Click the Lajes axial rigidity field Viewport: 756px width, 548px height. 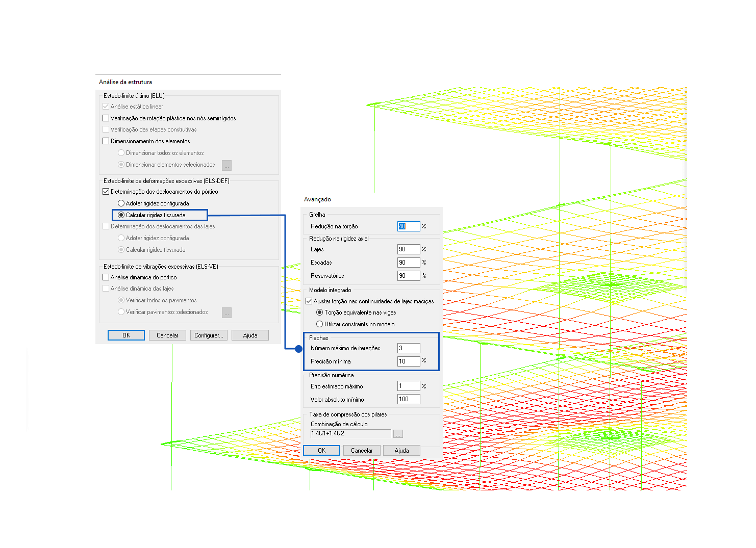tap(409, 249)
